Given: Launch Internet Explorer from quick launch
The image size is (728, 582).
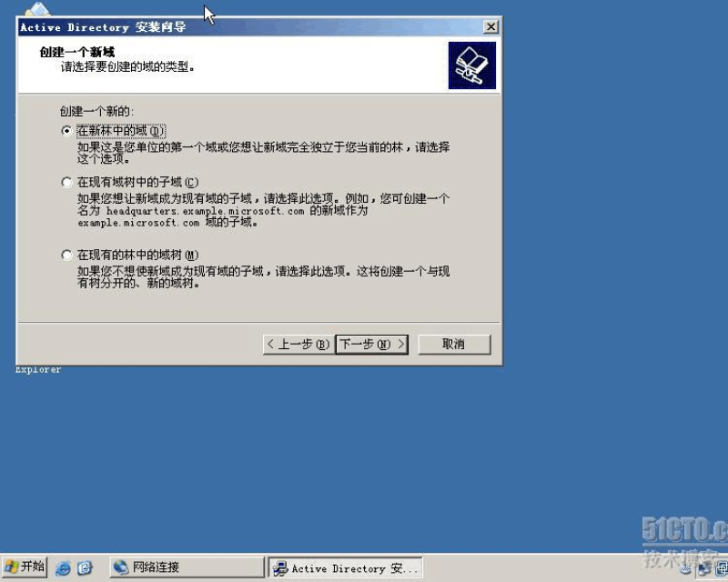Looking at the screenshot, I should [63, 567].
